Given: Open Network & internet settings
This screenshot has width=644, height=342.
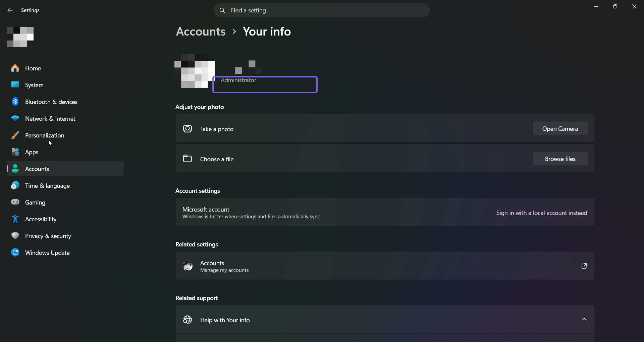Looking at the screenshot, I should click(x=65, y=118).
